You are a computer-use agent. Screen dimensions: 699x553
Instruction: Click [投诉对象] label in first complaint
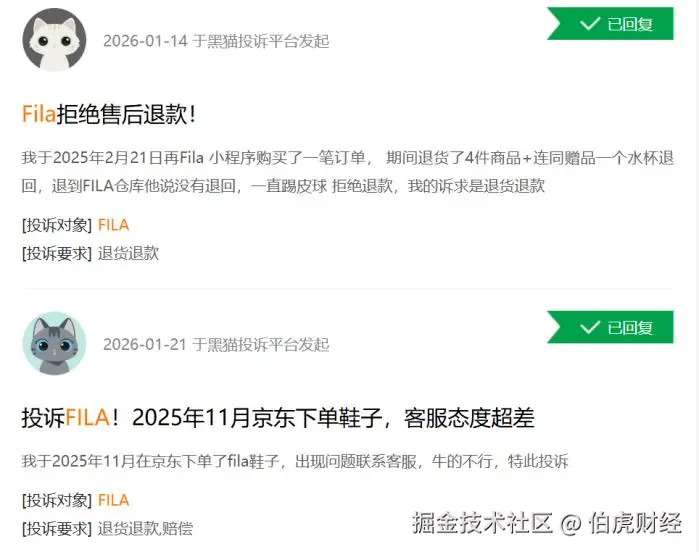click(x=57, y=225)
